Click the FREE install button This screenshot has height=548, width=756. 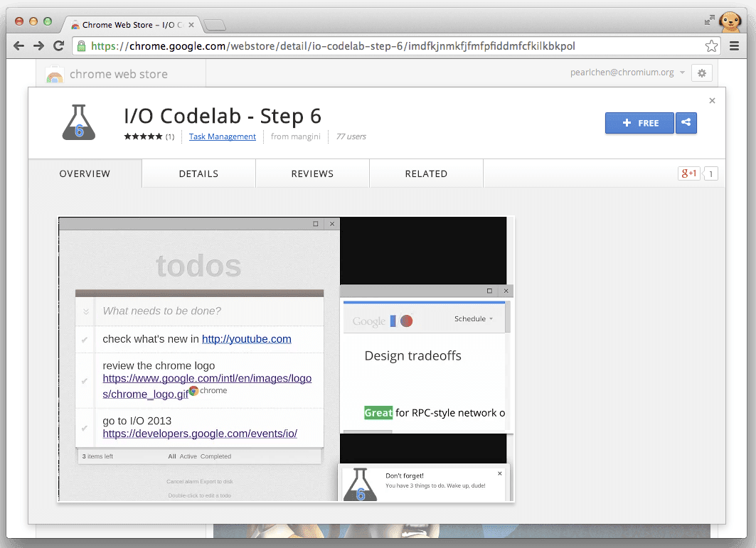tap(638, 123)
